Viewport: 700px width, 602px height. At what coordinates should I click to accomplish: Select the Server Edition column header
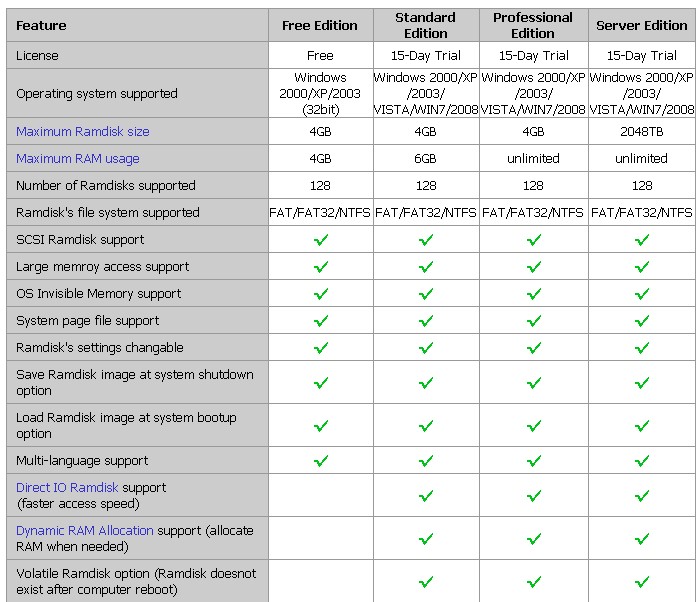coord(642,26)
